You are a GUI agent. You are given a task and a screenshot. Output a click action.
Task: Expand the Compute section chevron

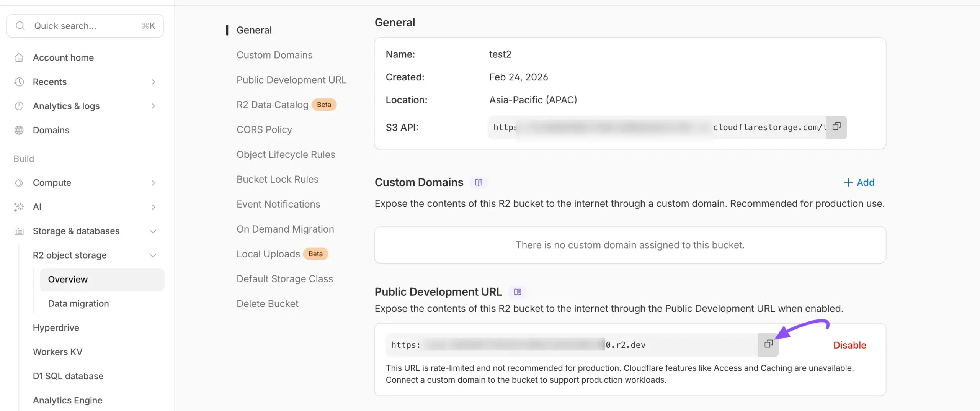pyautogui.click(x=153, y=183)
